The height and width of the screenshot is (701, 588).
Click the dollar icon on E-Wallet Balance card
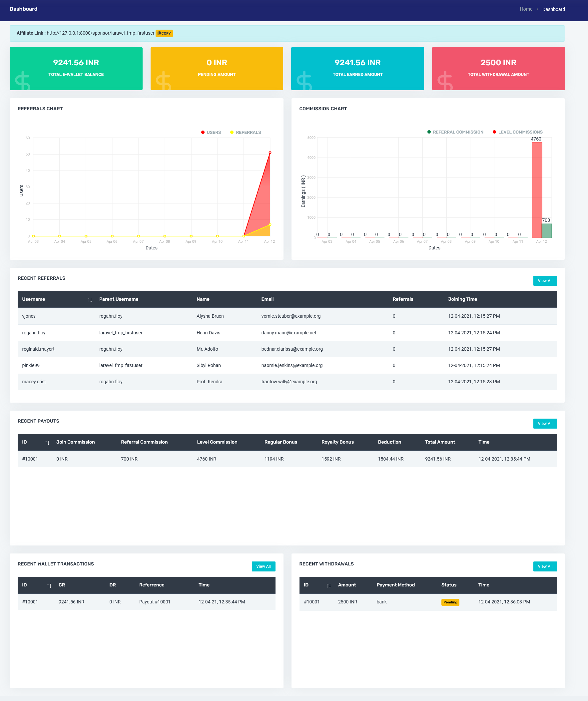(x=23, y=81)
